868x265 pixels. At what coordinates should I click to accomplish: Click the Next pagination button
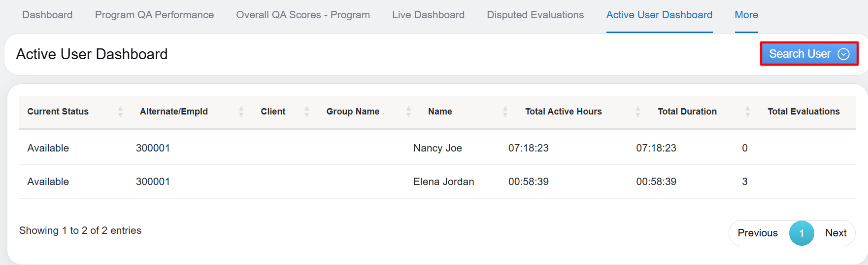(835, 233)
